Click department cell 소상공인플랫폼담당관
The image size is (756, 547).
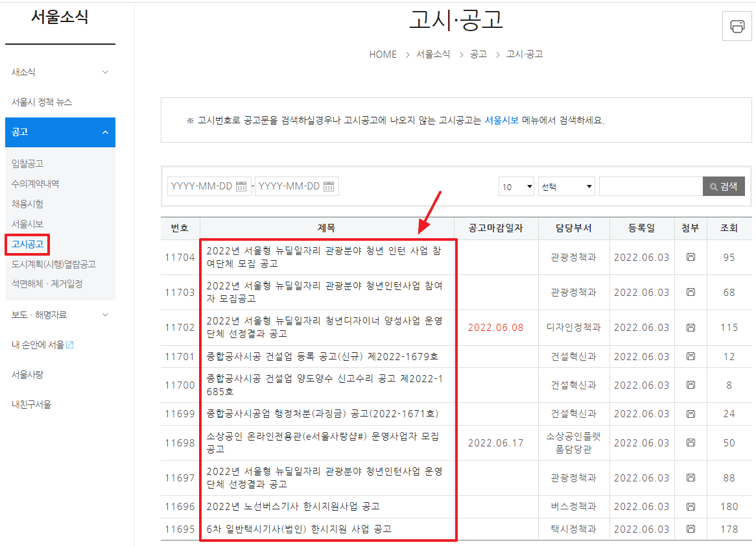coord(573,443)
